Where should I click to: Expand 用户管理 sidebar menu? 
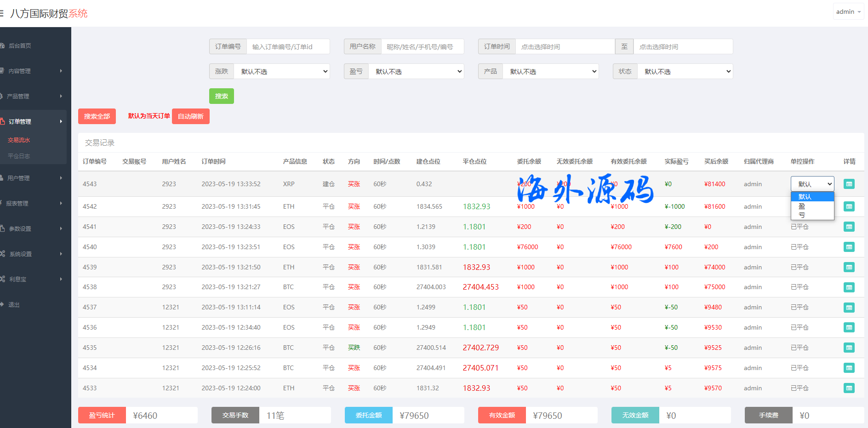(32, 178)
